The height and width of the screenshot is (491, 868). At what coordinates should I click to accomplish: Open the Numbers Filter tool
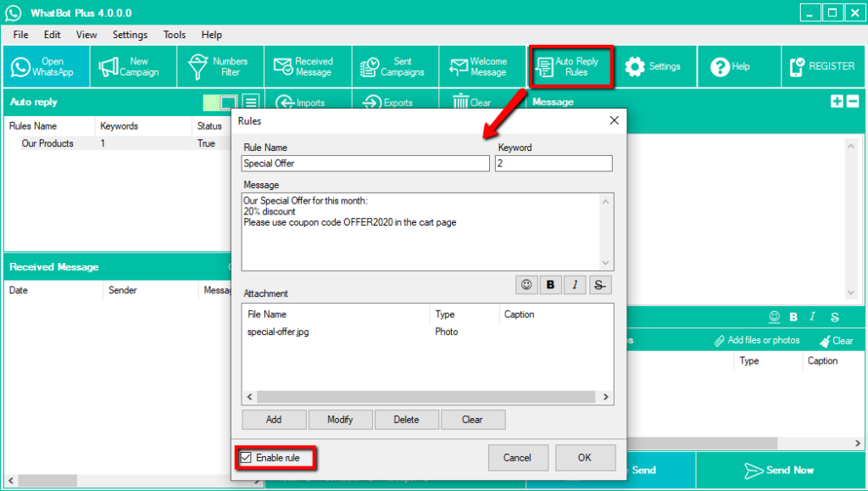(220, 67)
